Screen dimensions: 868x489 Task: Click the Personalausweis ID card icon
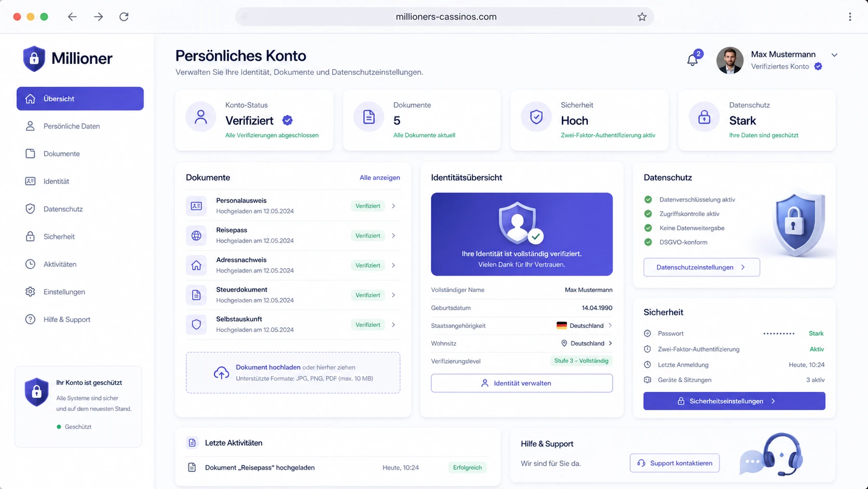196,206
